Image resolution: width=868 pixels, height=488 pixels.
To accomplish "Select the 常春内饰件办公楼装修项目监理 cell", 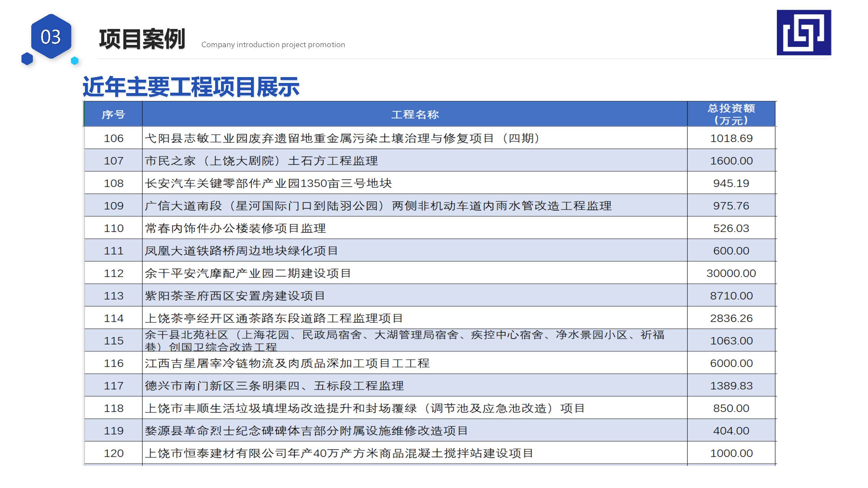I will 415,228.
